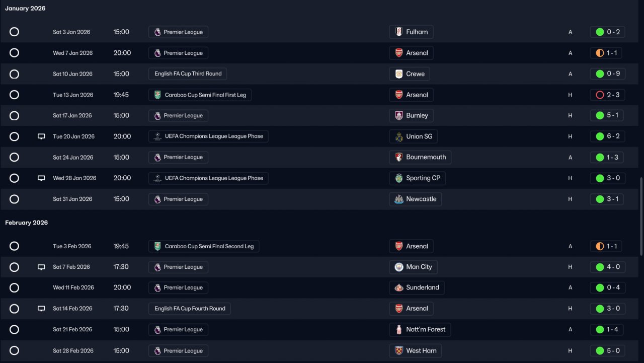Image resolution: width=644 pixels, height=363 pixels.
Task: Click the TV icon on Man City fixture
Action: 42,267
